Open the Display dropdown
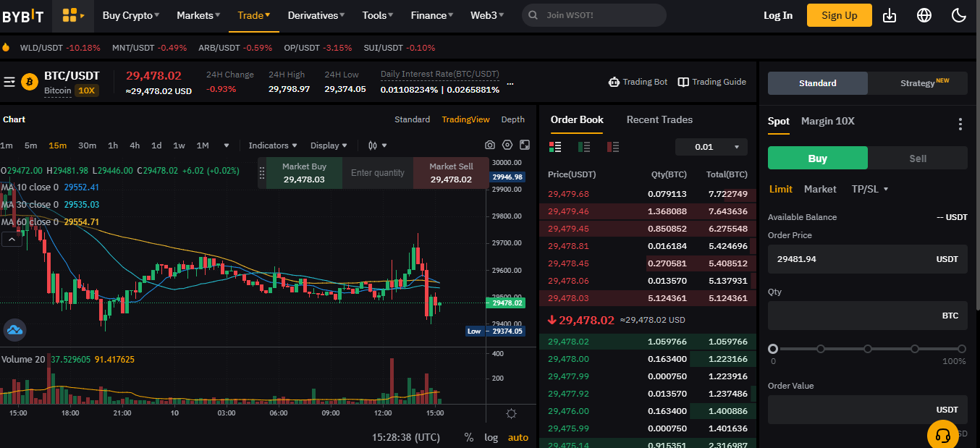The height and width of the screenshot is (448, 980). [x=329, y=145]
